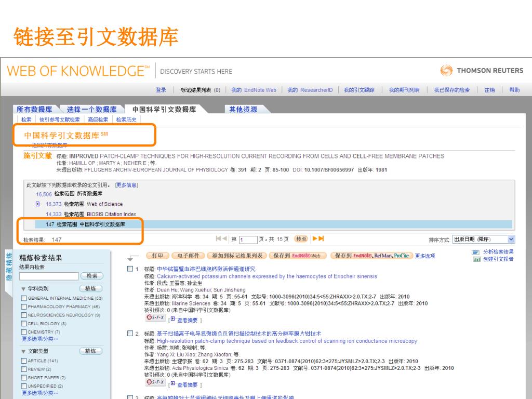Click the 分析检索结果 icon
This screenshot has height=399, width=532.
[476, 252]
